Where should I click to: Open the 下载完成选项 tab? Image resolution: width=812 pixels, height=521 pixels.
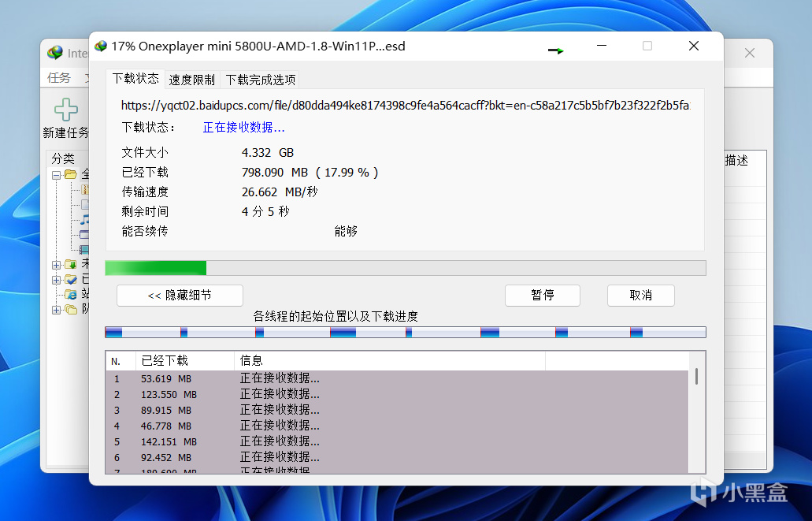tap(261, 80)
